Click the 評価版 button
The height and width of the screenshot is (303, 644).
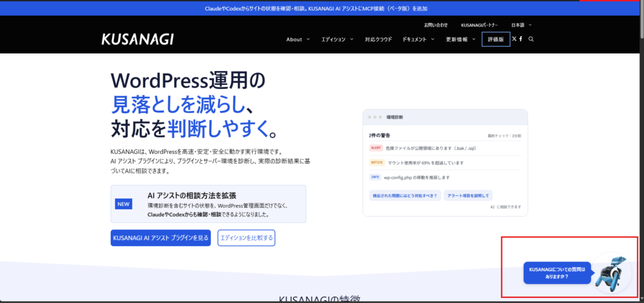click(496, 40)
